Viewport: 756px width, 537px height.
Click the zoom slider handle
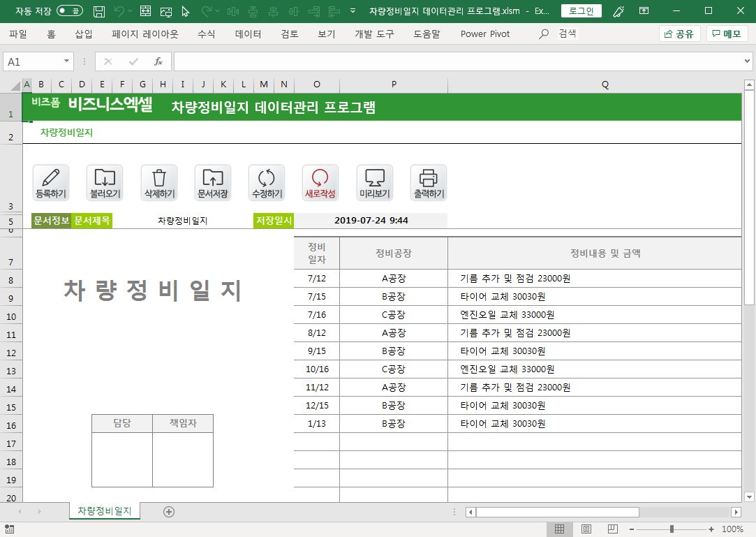[x=672, y=529]
